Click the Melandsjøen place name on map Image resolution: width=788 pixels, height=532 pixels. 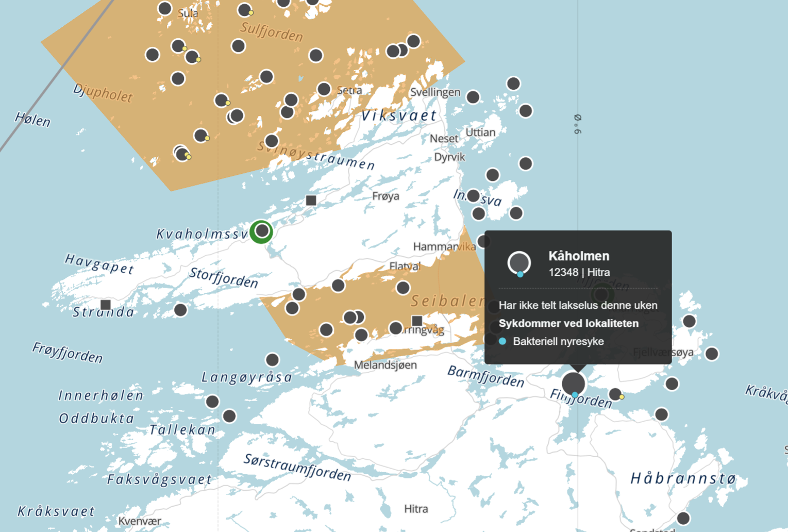click(385, 365)
